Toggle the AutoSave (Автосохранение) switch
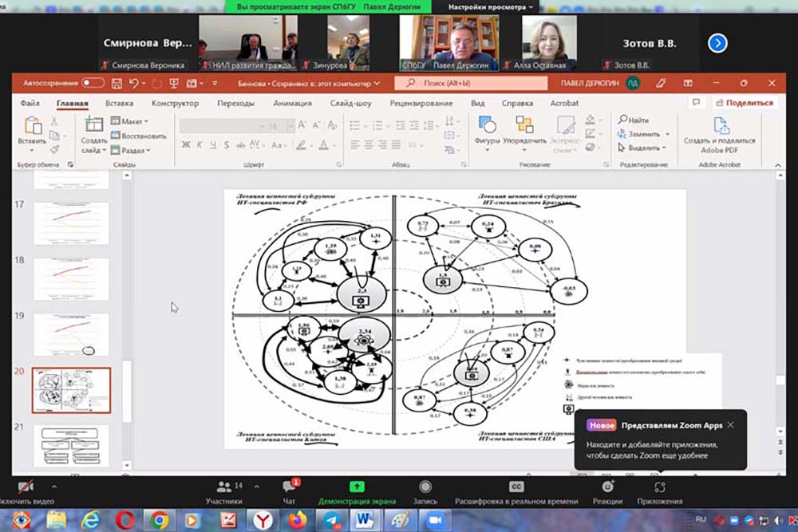Image resolution: width=798 pixels, height=532 pixels. [93, 83]
